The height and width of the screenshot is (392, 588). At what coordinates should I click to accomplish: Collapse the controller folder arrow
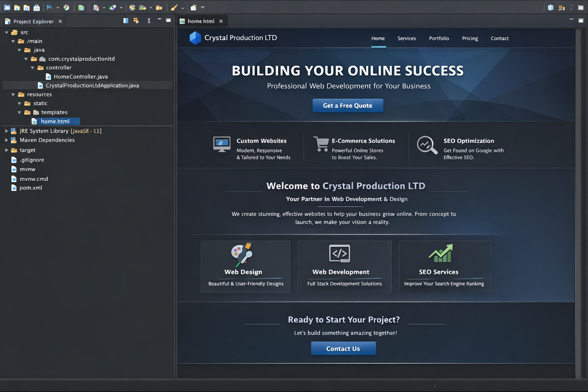(x=33, y=68)
